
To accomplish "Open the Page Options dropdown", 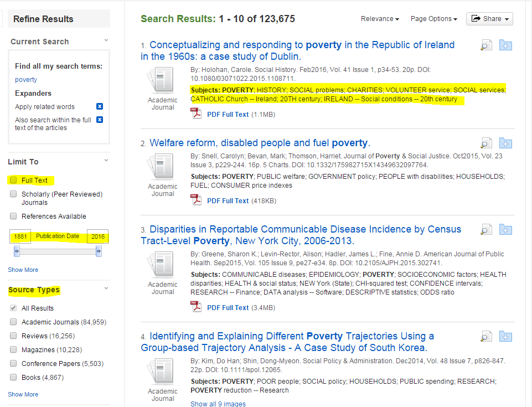I will click(433, 18).
